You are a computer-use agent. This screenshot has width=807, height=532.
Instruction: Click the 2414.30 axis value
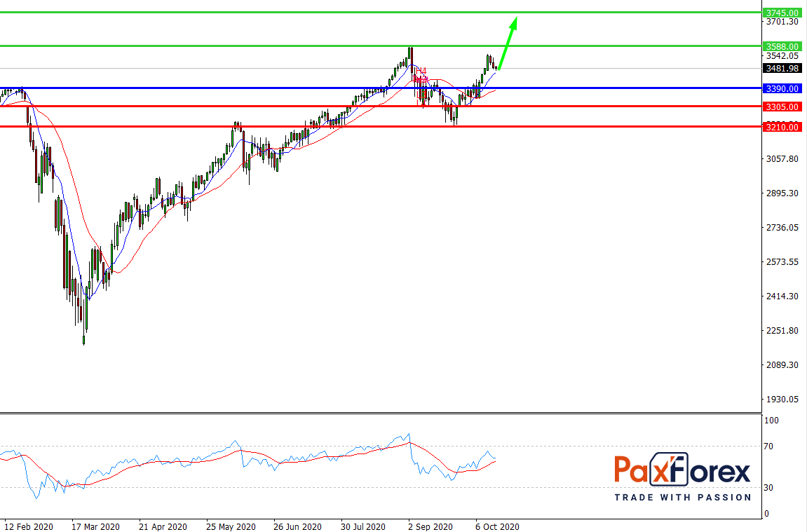coord(782,296)
